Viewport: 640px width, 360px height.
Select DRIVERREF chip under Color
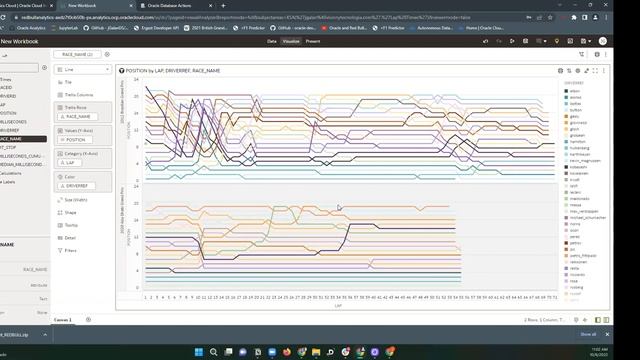point(76,186)
